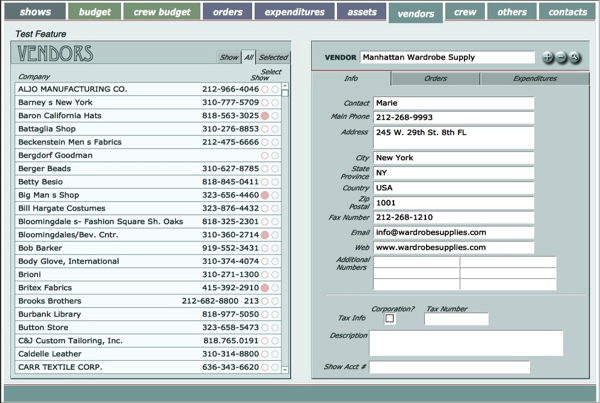Click the Vendor name field
This screenshot has height=403, width=600.
click(x=447, y=57)
